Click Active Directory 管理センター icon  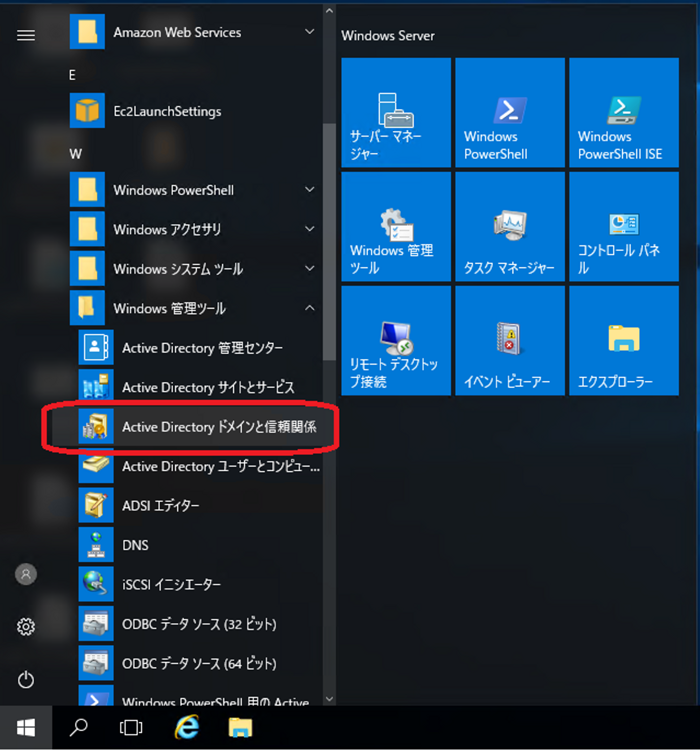96,348
